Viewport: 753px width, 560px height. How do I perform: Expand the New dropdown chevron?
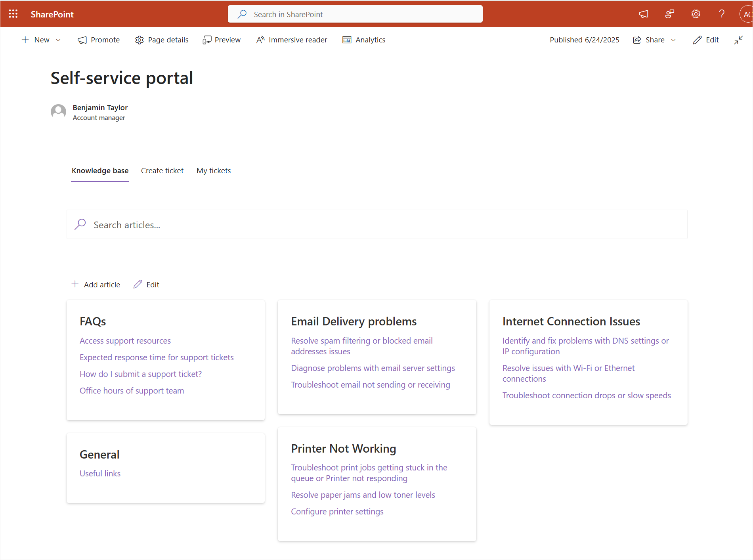coord(58,40)
